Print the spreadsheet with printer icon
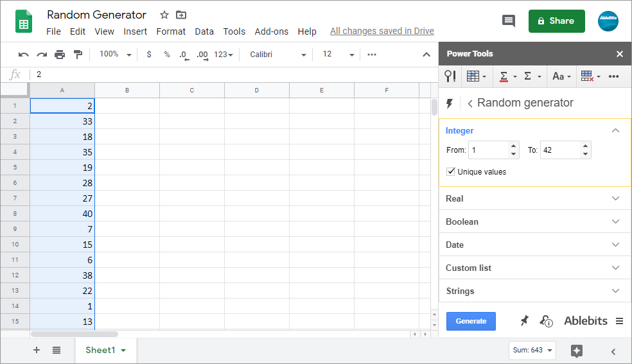Viewport: 632px width, 364px height. click(x=60, y=55)
